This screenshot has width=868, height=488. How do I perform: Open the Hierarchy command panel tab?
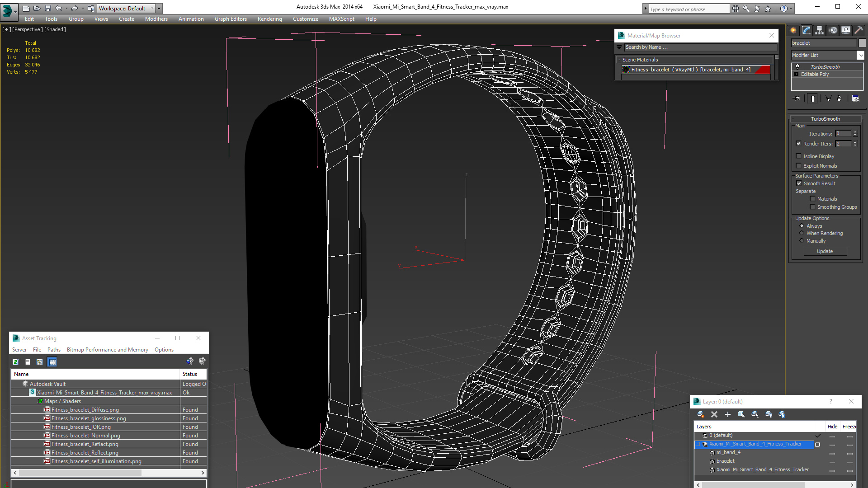point(820,30)
